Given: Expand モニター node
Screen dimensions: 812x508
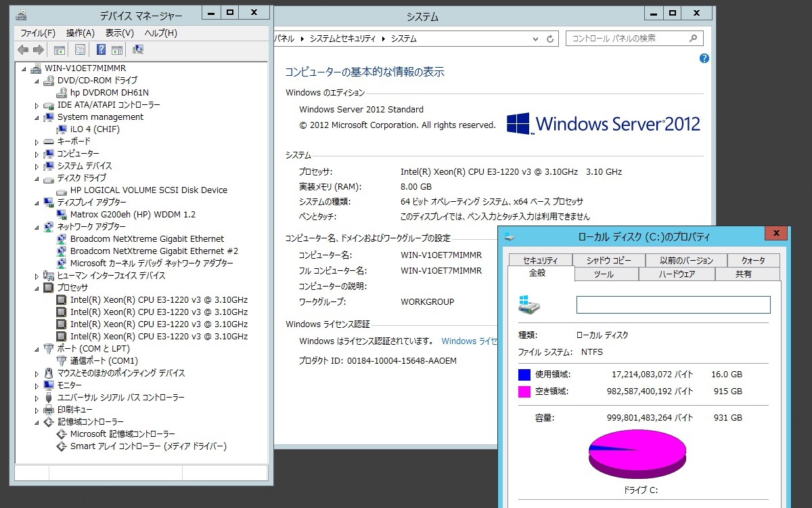Looking at the screenshot, I should [37, 385].
